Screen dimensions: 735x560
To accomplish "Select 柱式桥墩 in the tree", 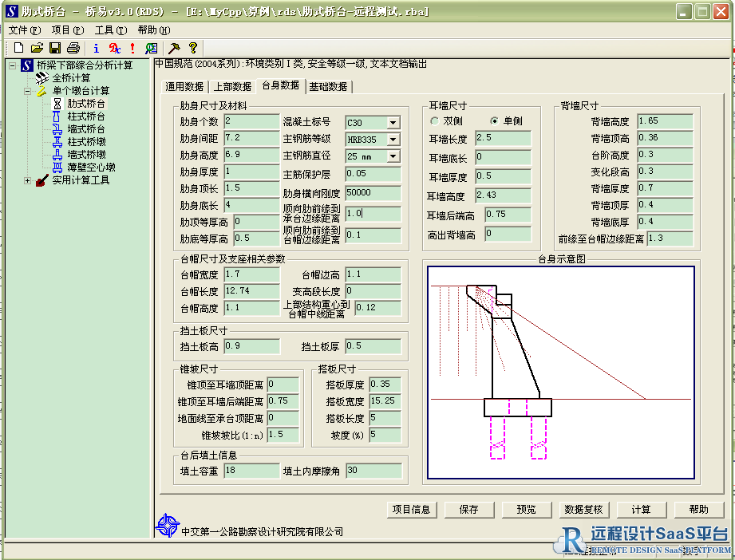I will click(x=86, y=142).
